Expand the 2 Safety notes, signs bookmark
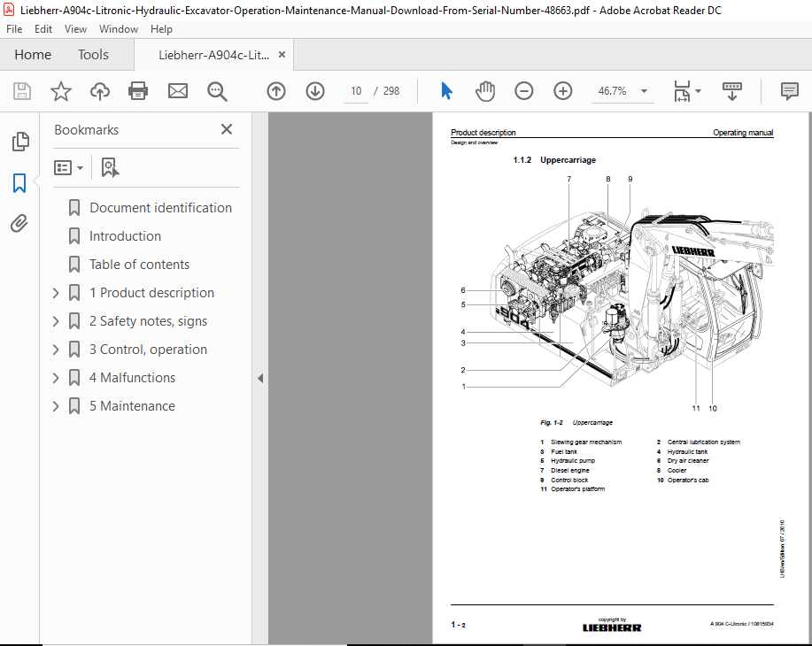This screenshot has width=812, height=646. 56,321
